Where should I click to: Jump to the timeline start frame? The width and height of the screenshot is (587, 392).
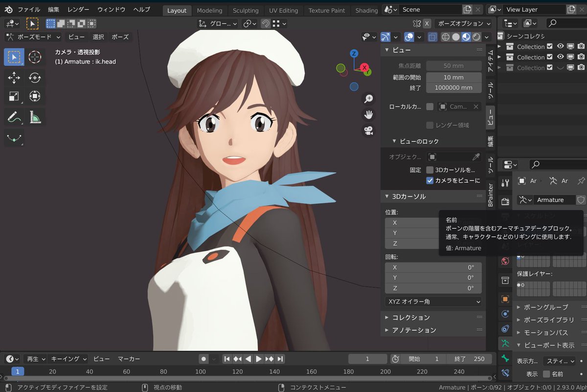(227, 359)
